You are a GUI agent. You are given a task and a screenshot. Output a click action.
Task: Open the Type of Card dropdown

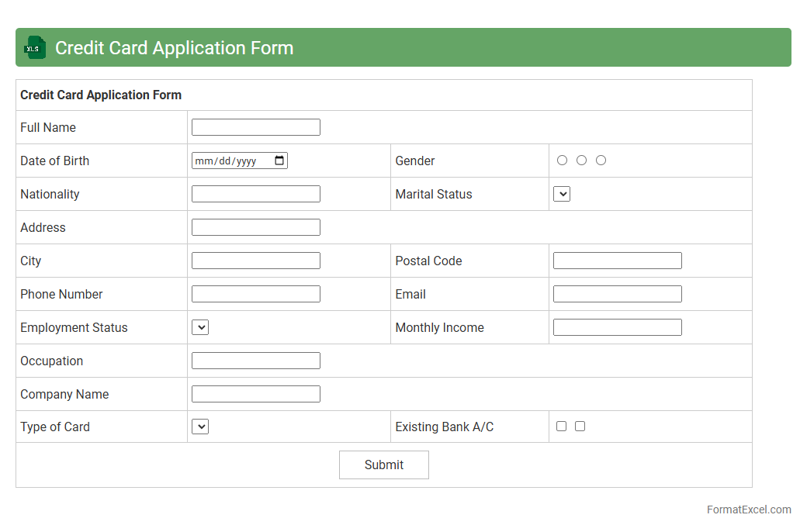pyautogui.click(x=200, y=427)
